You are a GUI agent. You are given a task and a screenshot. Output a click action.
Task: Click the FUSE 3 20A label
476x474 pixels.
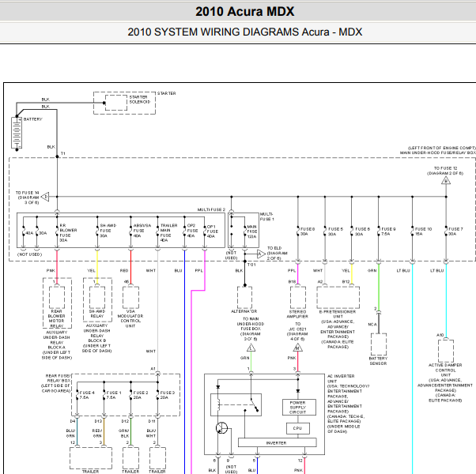click(168, 395)
